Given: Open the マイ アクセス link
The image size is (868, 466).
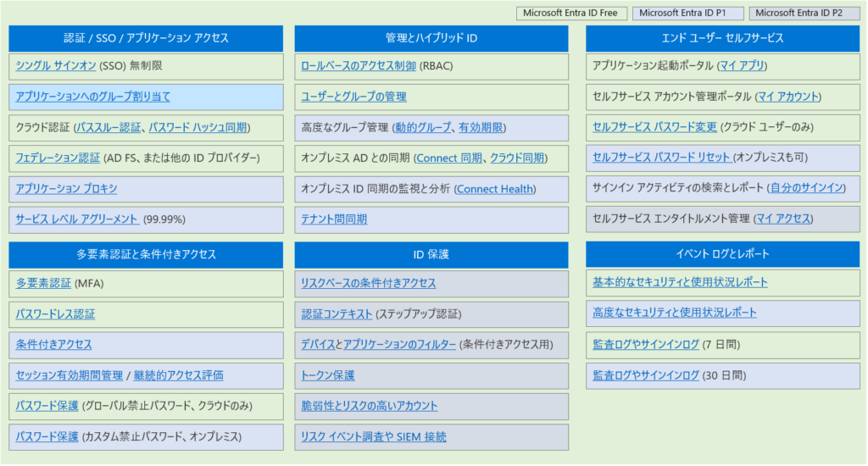Looking at the screenshot, I should coord(783,219).
